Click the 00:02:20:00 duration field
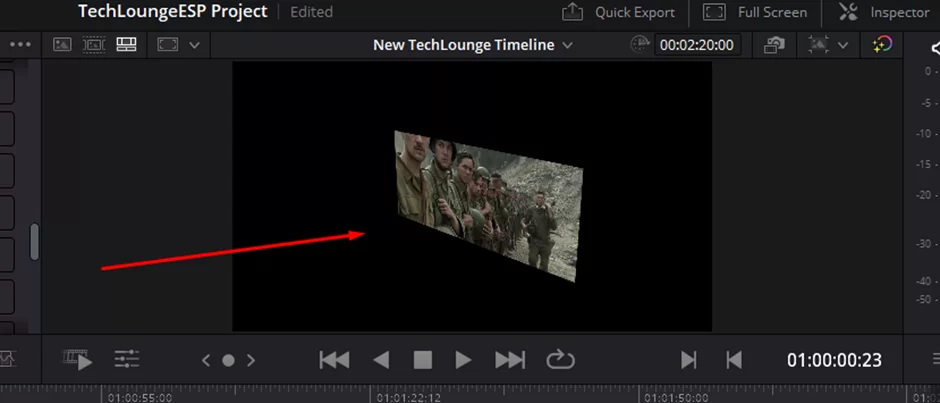 697,45
